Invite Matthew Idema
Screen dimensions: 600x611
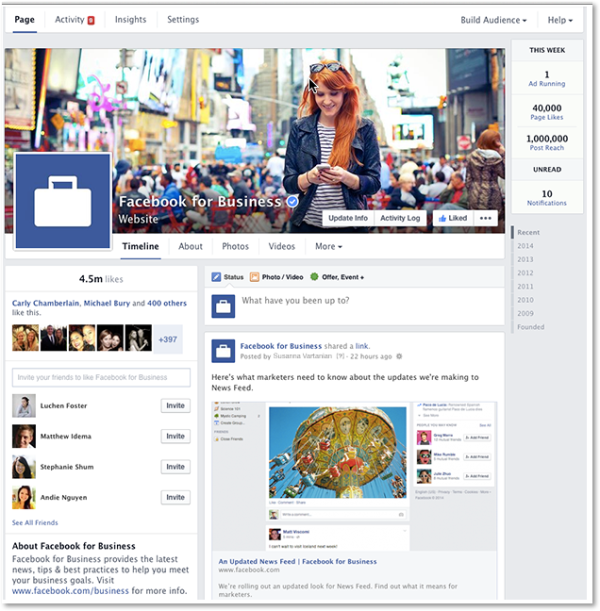point(176,436)
